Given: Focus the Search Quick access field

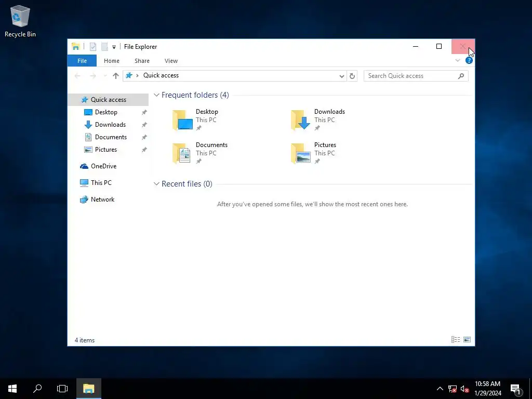Looking at the screenshot, I should pos(416,76).
